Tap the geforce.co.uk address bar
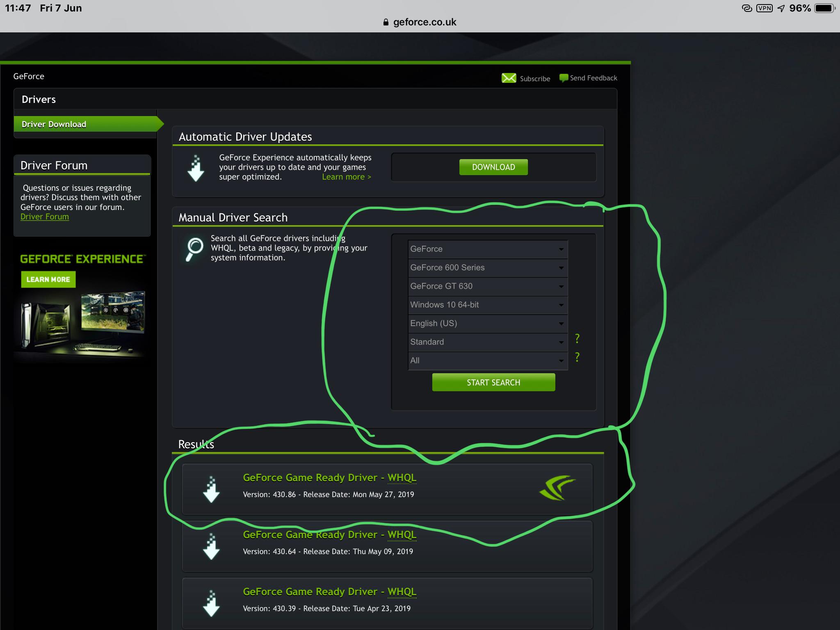 [x=420, y=22]
